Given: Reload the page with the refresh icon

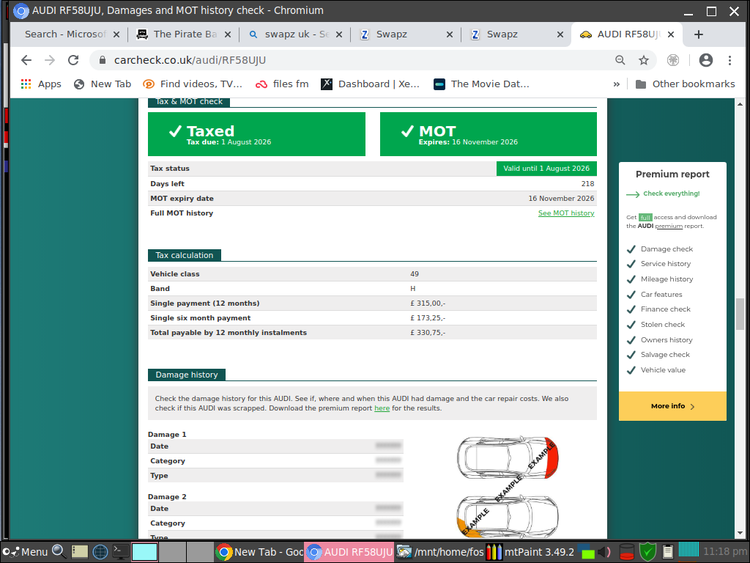Looking at the screenshot, I should [76, 60].
